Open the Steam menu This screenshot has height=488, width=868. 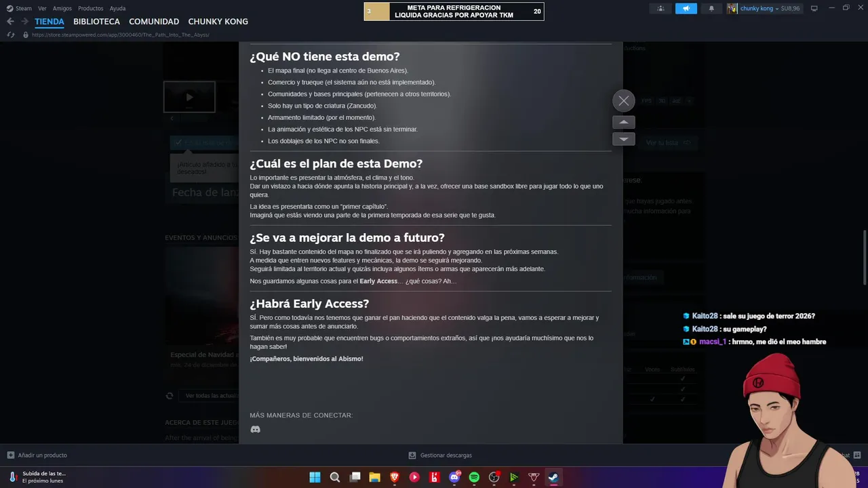click(19, 8)
